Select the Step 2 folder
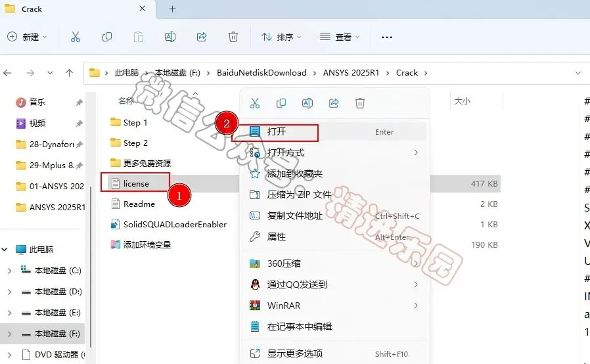 click(x=129, y=143)
